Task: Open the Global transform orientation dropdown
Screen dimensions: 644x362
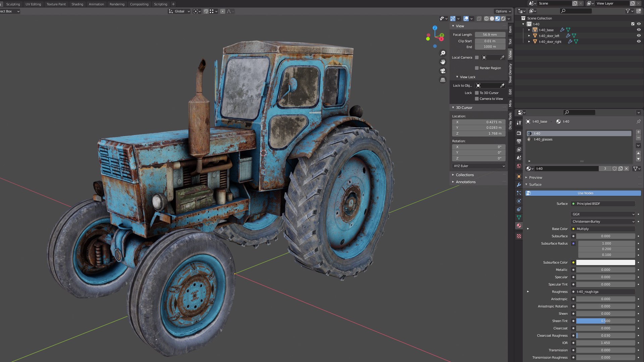Action: pyautogui.click(x=179, y=11)
